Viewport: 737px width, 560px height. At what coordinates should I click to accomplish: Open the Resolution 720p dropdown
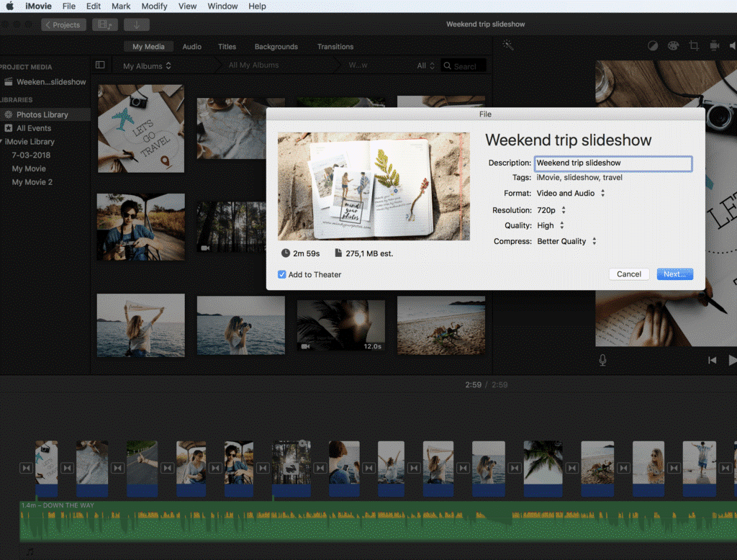[551, 210]
